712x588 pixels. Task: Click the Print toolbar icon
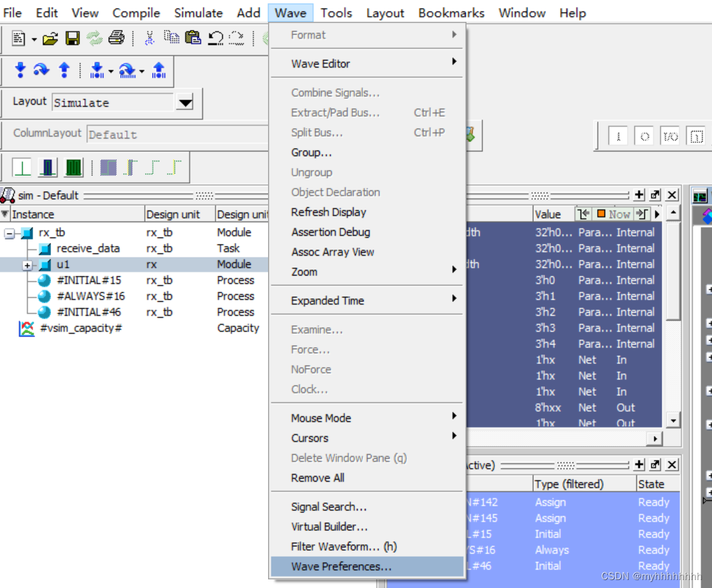pos(116,38)
